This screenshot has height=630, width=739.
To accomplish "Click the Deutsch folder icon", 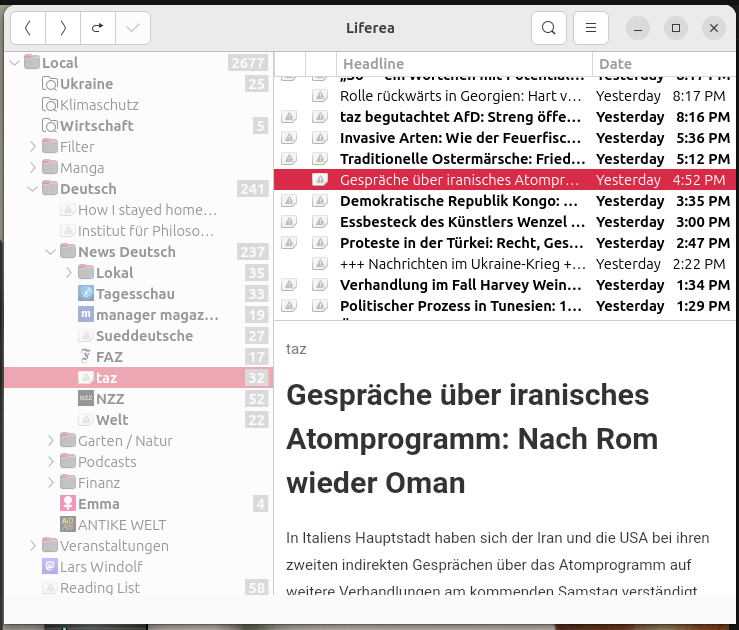I will point(49,188).
